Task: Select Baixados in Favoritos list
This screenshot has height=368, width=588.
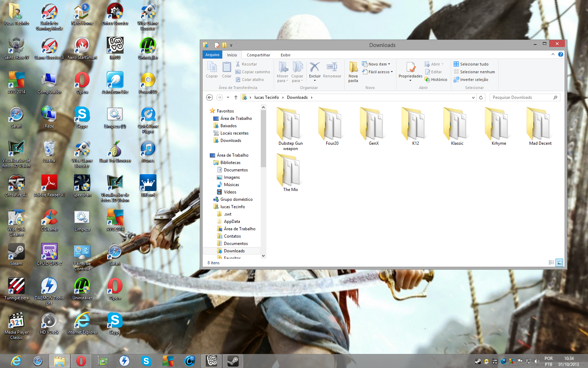Action: [229, 126]
